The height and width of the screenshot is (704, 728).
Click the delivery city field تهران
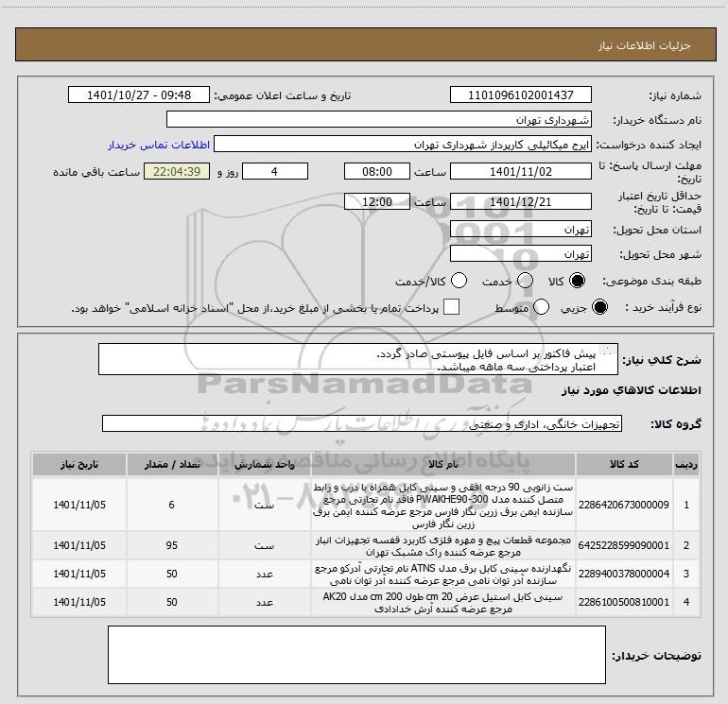[x=520, y=254]
